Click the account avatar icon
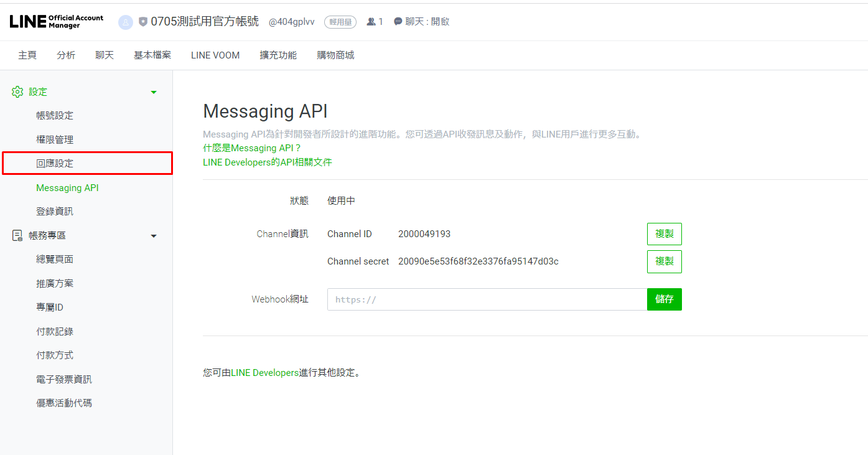 coord(126,22)
